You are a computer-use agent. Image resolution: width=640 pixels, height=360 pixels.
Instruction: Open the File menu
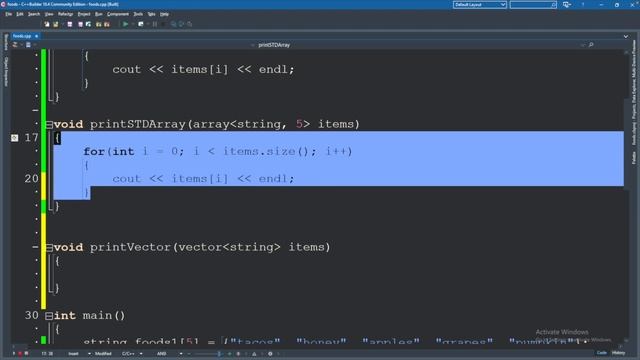coord(9,14)
